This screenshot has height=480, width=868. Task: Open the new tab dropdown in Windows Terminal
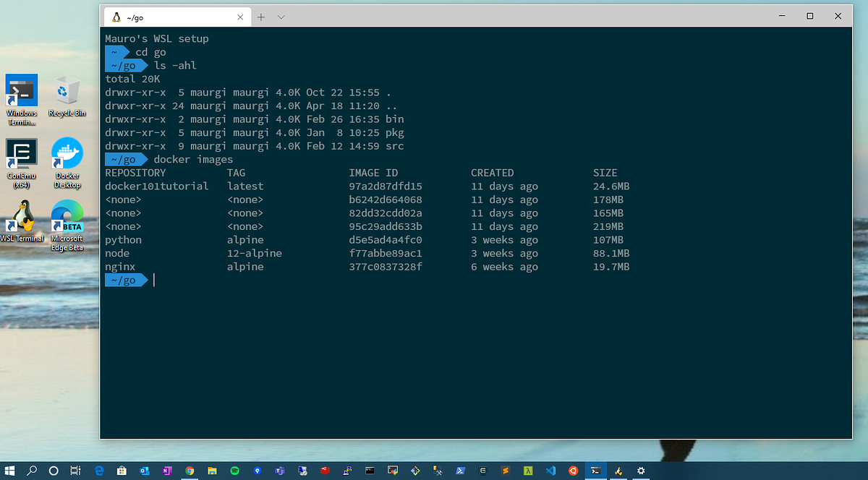pos(281,17)
